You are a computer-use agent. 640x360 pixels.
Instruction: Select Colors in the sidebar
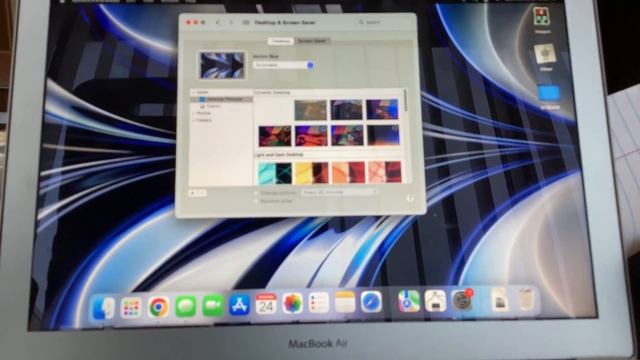[x=211, y=106]
